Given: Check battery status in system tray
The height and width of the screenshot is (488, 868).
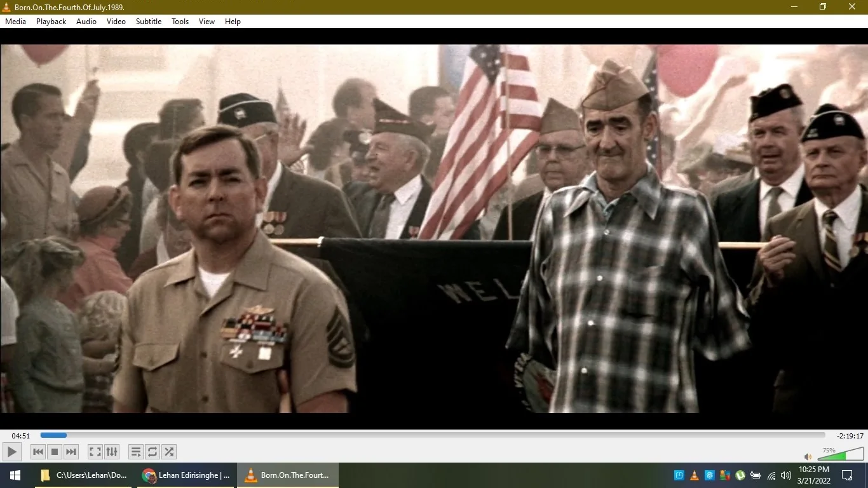Looking at the screenshot, I should pos(756,475).
